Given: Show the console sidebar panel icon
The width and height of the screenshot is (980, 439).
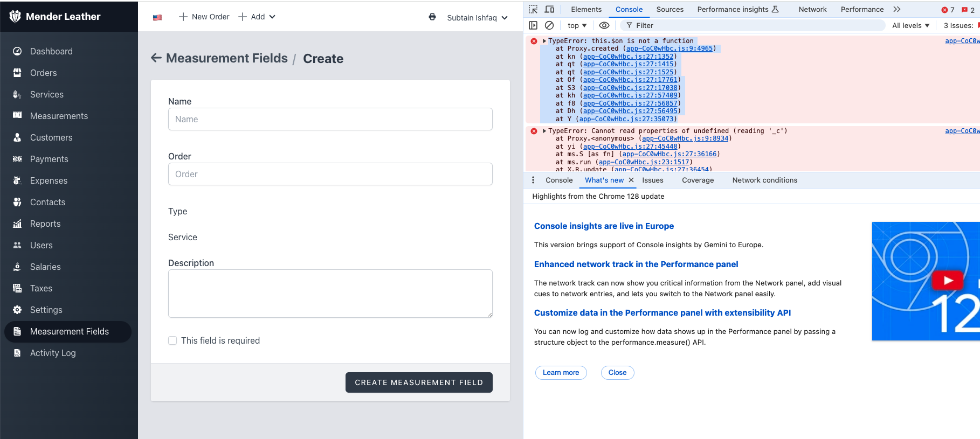Looking at the screenshot, I should (x=533, y=25).
